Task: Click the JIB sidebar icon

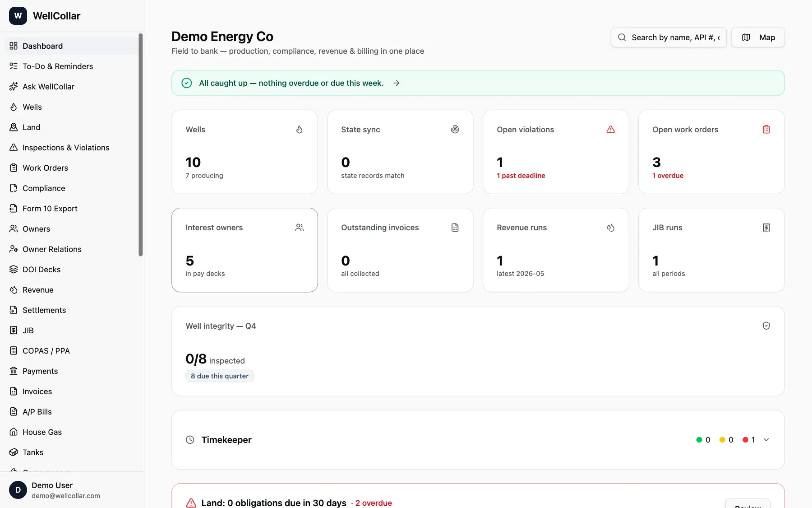Action: (x=14, y=331)
